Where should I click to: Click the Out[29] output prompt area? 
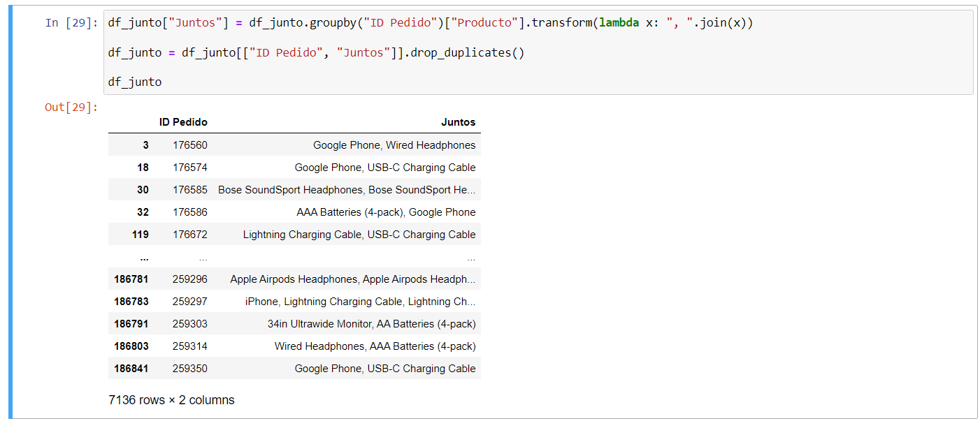click(x=71, y=107)
